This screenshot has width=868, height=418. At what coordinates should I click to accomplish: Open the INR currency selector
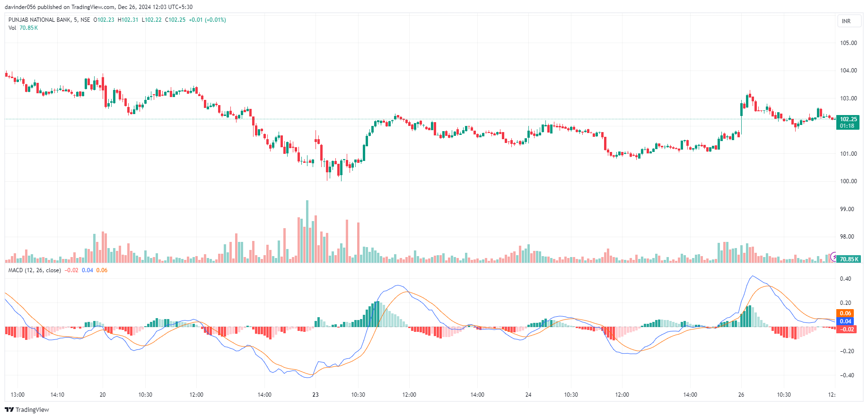[849, 21]
